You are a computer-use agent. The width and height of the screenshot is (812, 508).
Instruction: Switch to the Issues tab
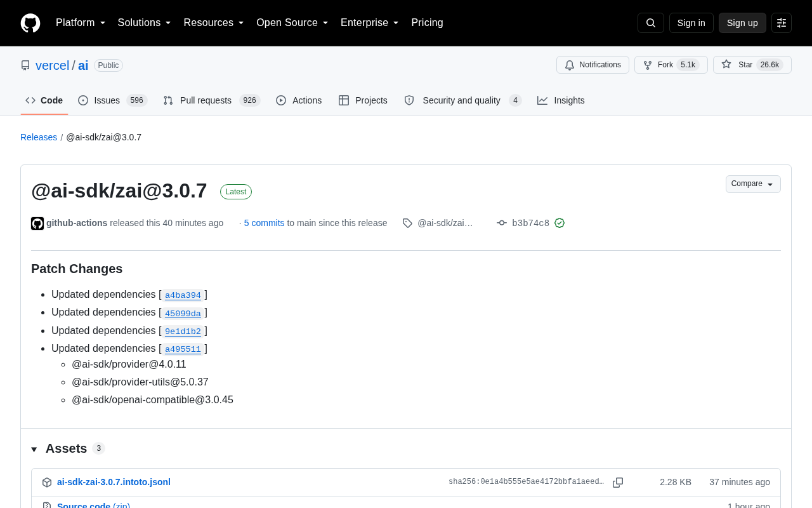113,100
